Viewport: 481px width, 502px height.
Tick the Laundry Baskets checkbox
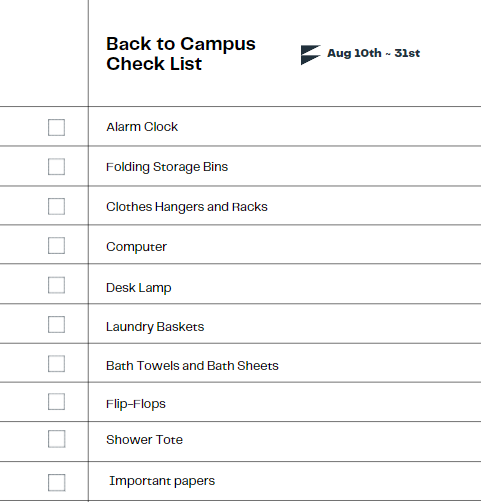click(x=56, y=324)
